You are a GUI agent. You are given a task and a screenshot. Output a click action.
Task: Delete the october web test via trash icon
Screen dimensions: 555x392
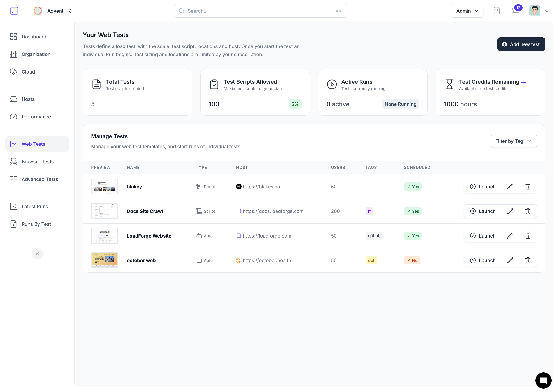pos(528,260)
